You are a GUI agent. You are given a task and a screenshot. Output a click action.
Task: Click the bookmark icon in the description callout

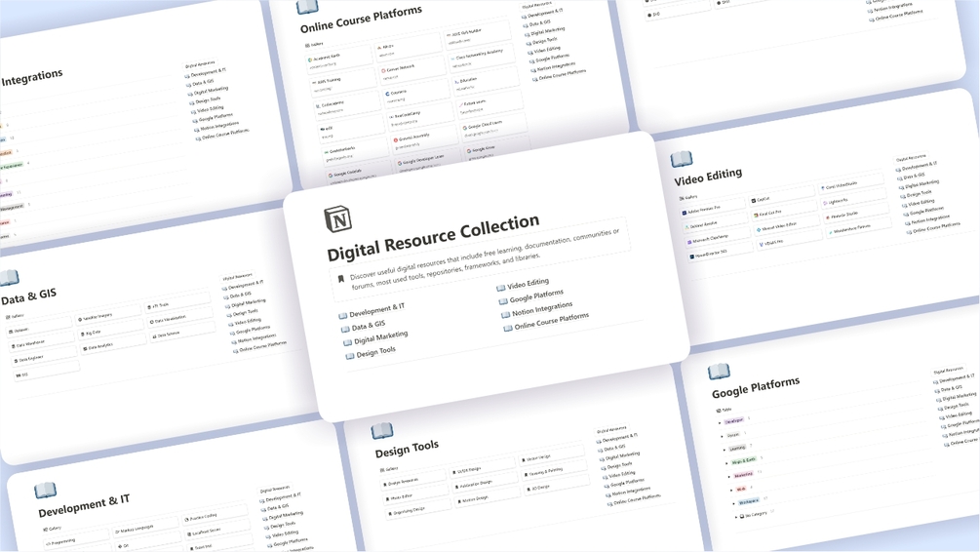click(x=340, y=279)
